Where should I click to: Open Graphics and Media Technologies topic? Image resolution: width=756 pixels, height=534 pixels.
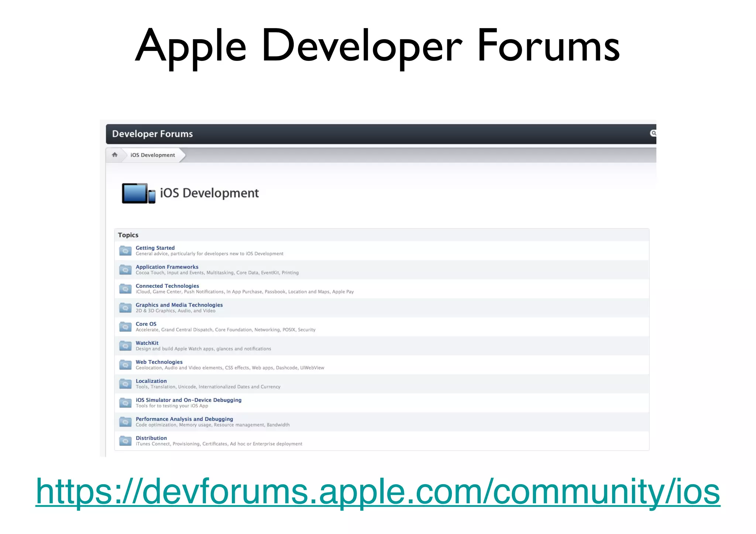pos(179,305)
